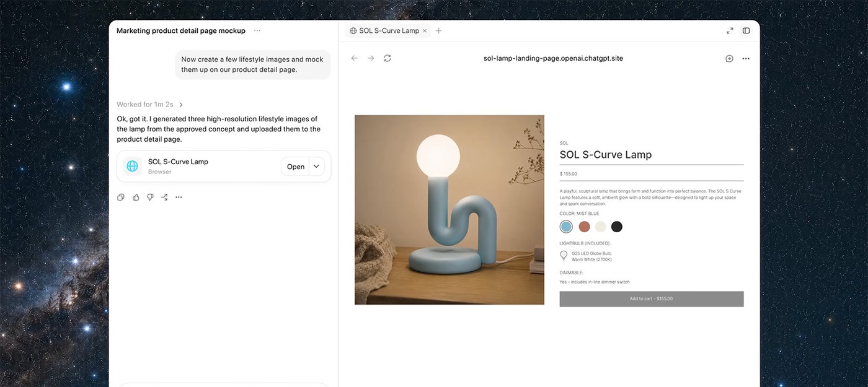Click Add to cart - $155.00

tap(652, 299)
